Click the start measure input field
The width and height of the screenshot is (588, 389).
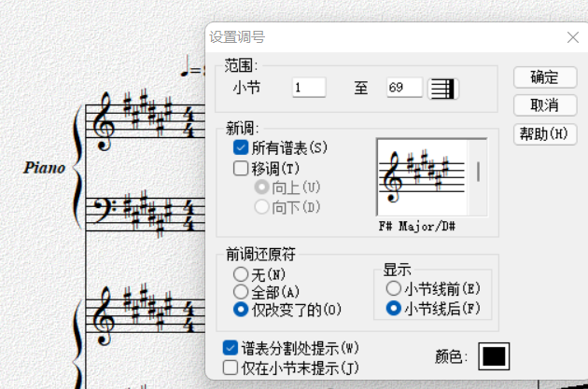pyautogui.click(x=309, y=88)
